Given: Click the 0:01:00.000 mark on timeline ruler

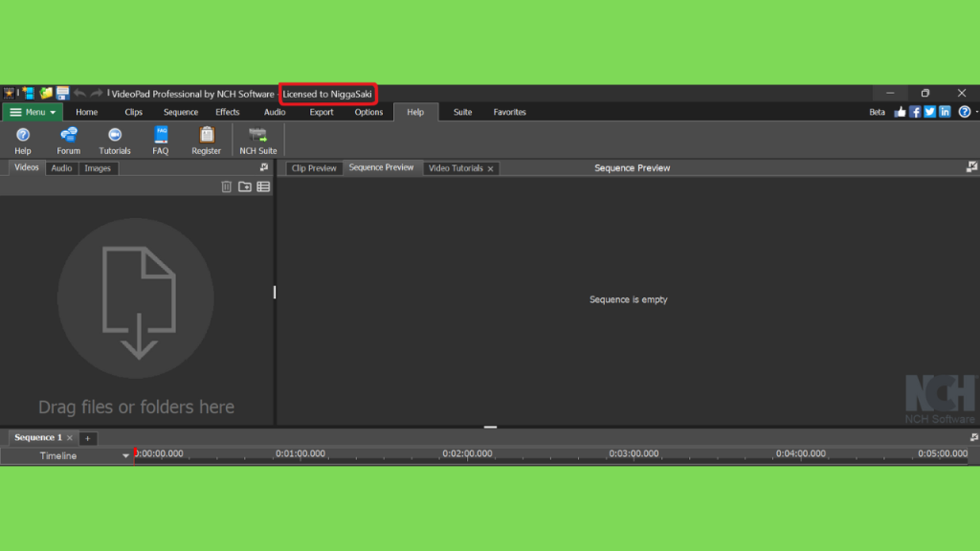Looking at the screenshot, I should [301, 453].
